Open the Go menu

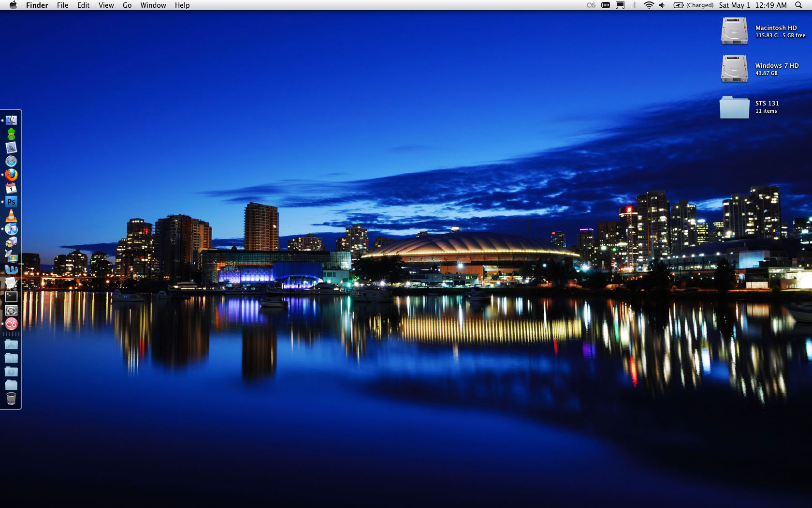(x=127, y=5)
